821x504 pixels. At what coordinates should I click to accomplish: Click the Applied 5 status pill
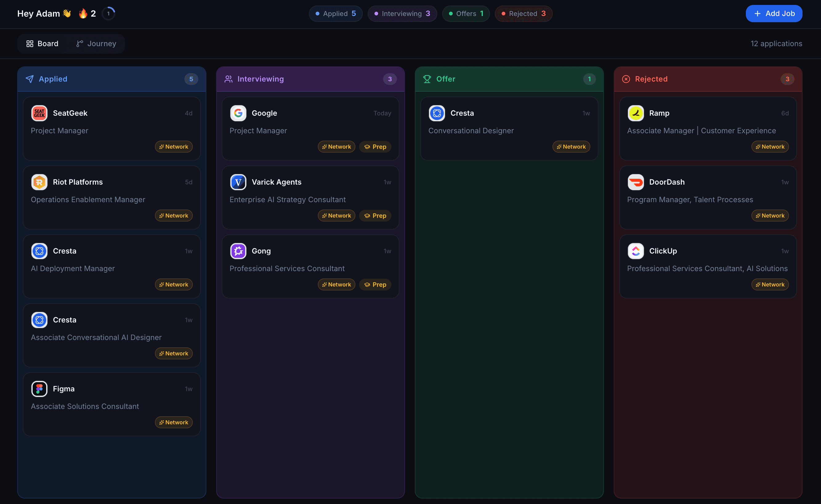pos(336,14)
